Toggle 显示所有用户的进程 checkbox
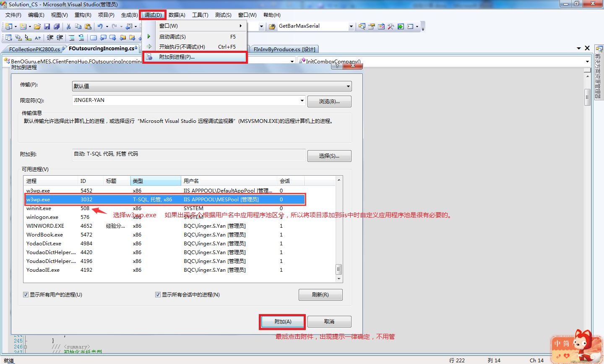The image size is (604, 364). click(x=26, y=295)
